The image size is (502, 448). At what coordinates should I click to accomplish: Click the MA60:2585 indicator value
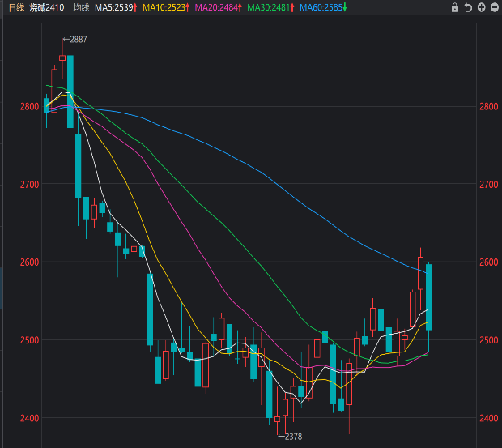323,7
